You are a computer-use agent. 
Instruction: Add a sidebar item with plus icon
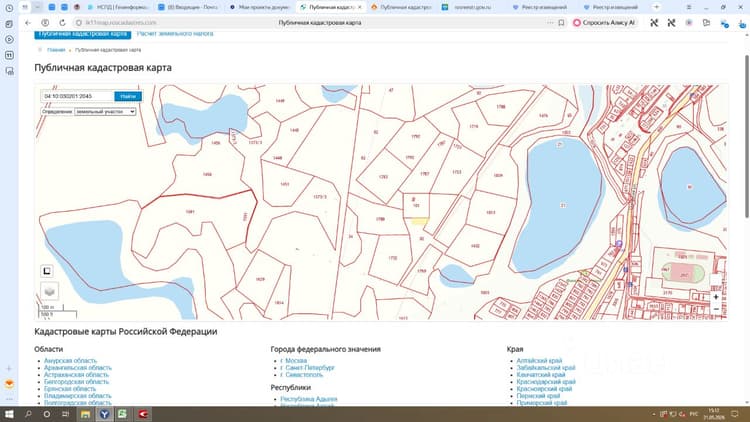[9, 368]
